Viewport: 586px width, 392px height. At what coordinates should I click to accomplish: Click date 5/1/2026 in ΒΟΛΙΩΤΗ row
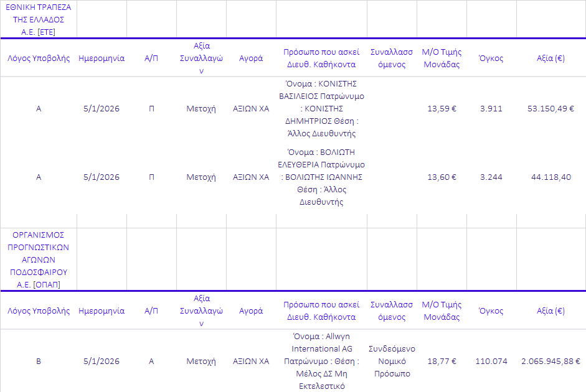[x=102, y=177]
